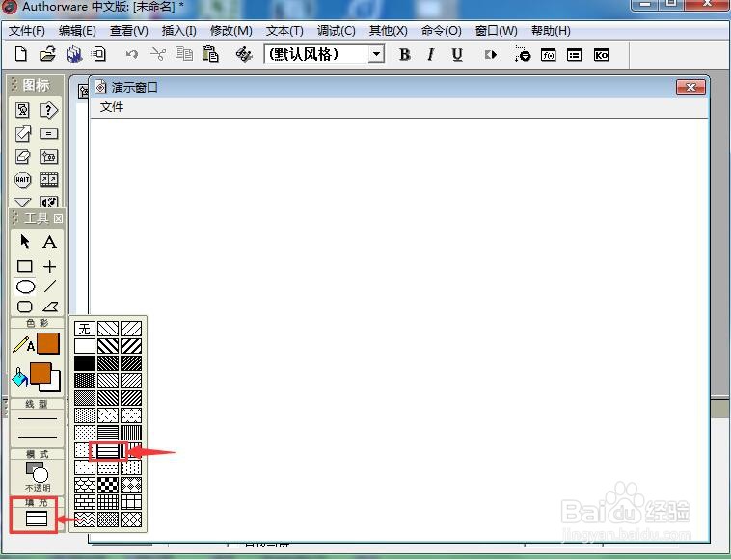
Task: Open the 文本(T) menu
Action: click(284, 31)
